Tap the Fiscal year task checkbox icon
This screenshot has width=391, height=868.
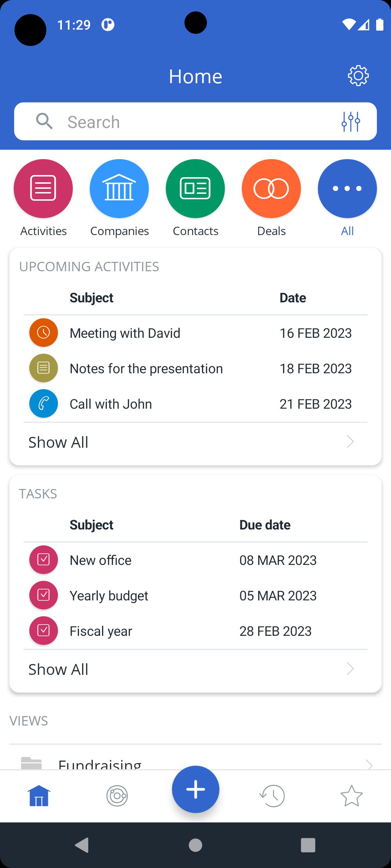pyautogui.click(x=43, y=631)
